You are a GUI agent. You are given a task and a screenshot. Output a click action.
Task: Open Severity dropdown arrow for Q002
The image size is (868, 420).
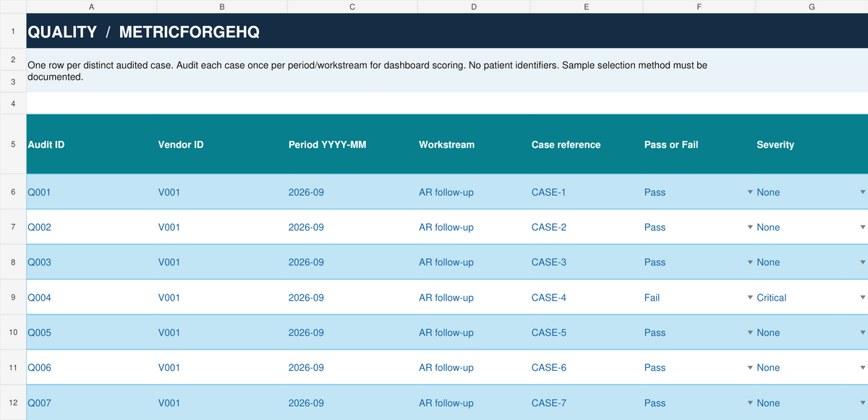(x=862, y=227)
